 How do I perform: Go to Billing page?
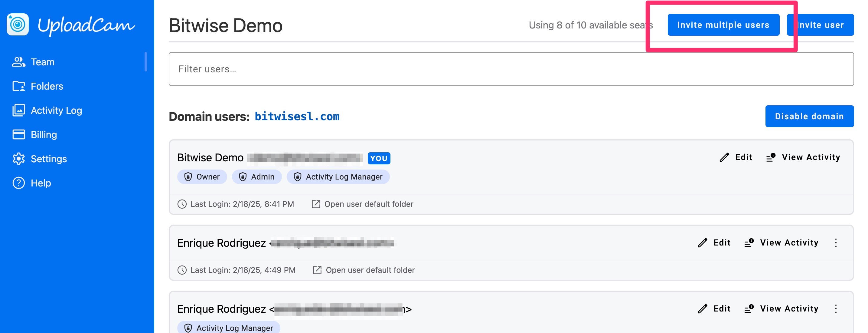pos(44,135)
